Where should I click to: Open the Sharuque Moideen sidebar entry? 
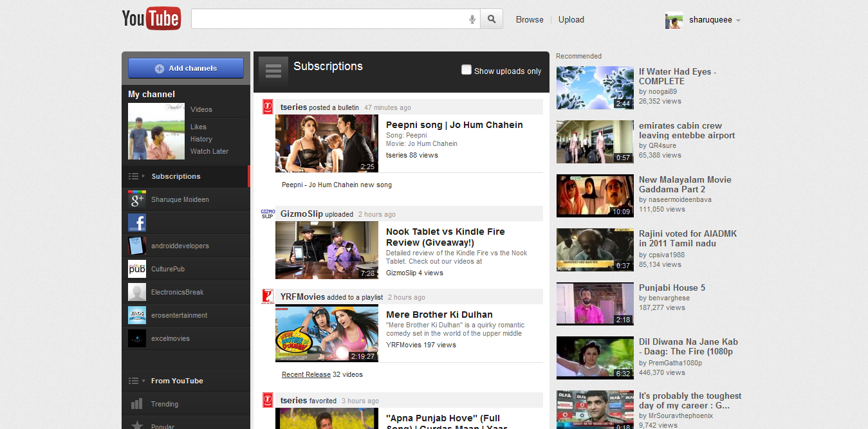[186, 199]
